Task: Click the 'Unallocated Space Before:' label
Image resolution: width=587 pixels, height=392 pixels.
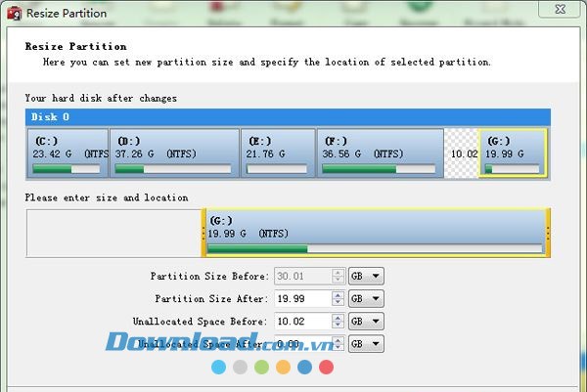Action: [x=201, y=322]
